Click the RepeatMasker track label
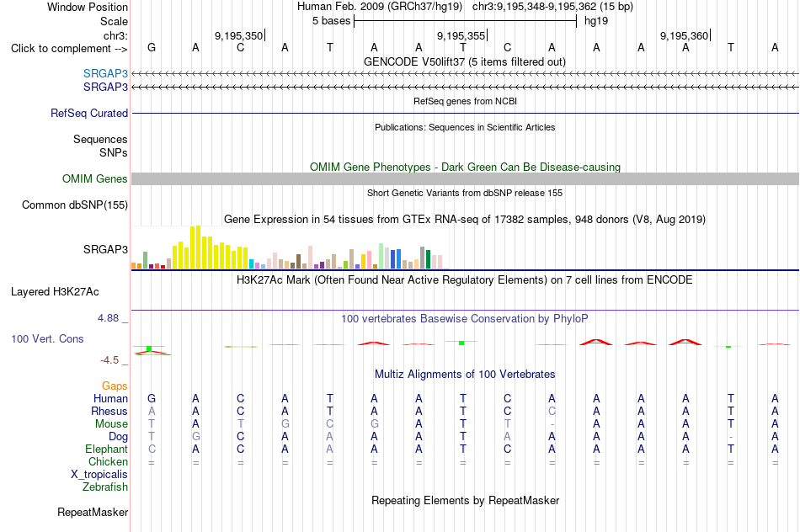 coord(93,512)
